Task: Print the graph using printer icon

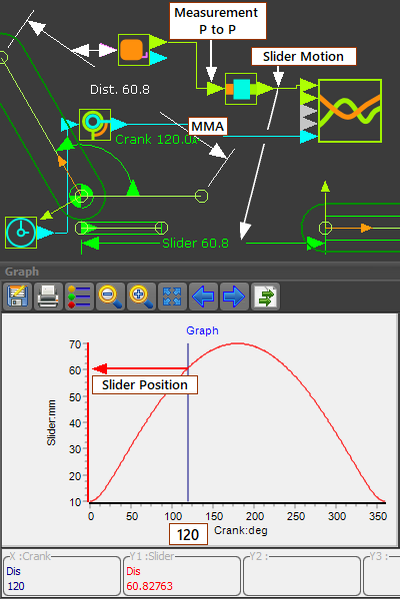Action: coord(48,296)
